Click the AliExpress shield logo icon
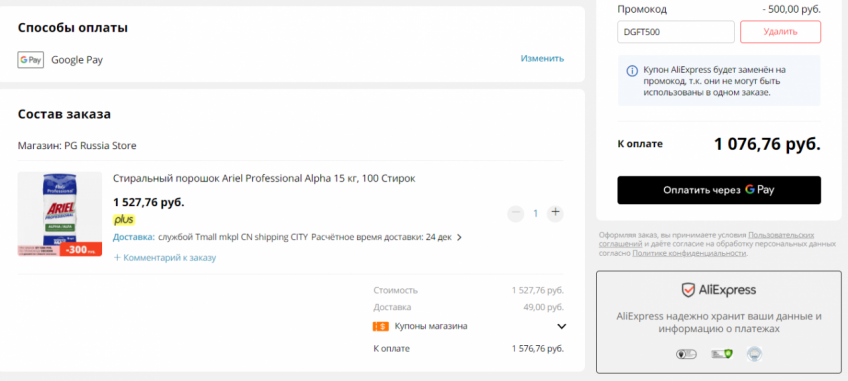The height and width of the screenshot is (381, 848). point(687,290)
